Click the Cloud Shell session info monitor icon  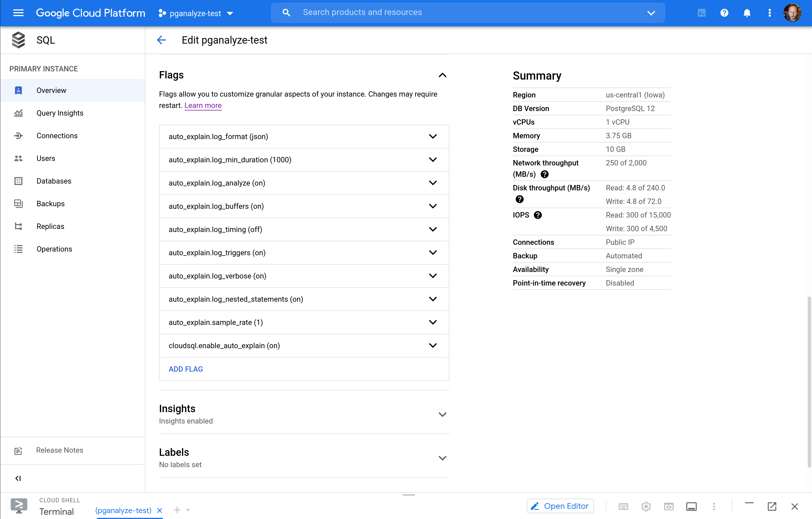tap(691, 506)
